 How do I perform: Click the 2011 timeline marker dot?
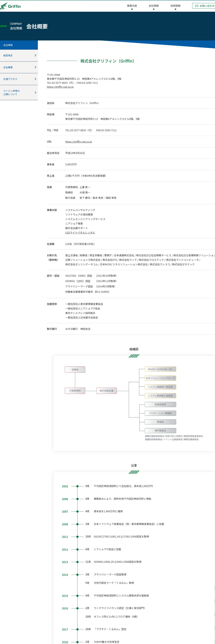click(77, 537)
